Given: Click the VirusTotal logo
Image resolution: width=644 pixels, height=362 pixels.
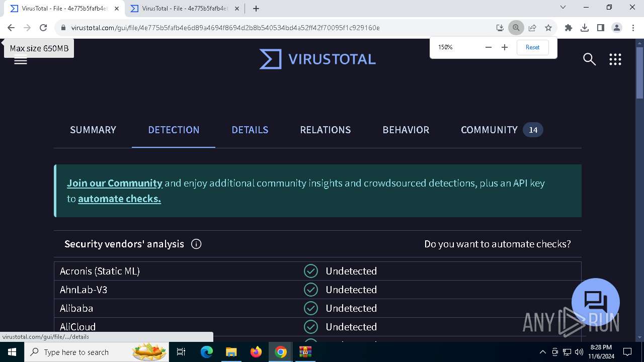Looking at the screenshot, I should (317, 59).
